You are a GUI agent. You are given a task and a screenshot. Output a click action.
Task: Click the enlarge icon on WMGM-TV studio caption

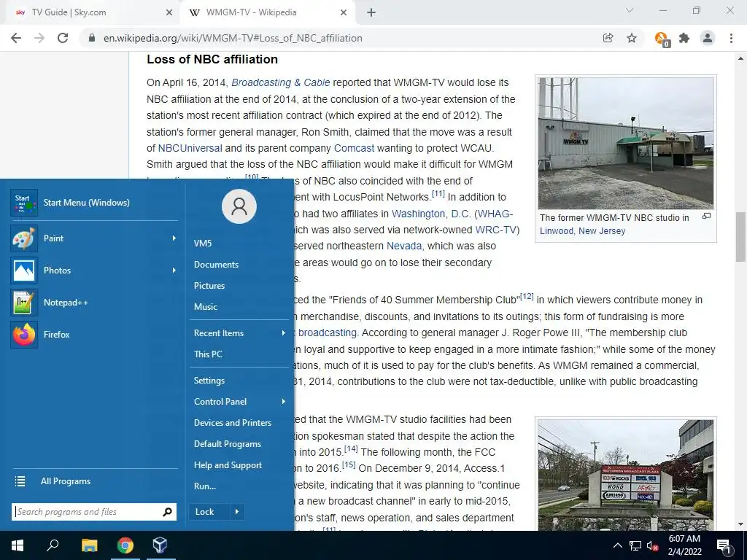click(706, 216)
